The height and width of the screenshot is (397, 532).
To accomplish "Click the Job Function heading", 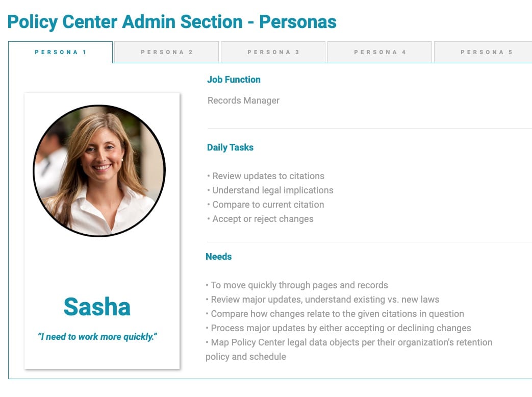I will 234,80.
